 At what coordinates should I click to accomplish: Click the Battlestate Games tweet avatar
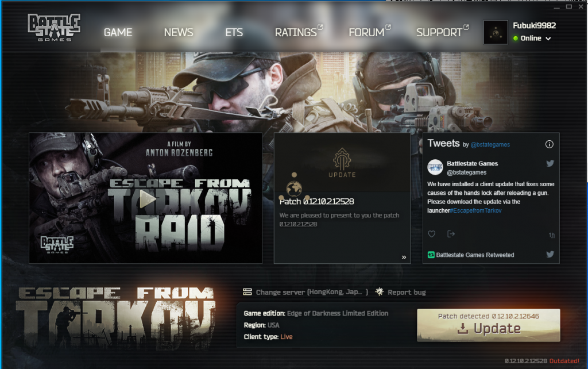(x=435, y=167)
